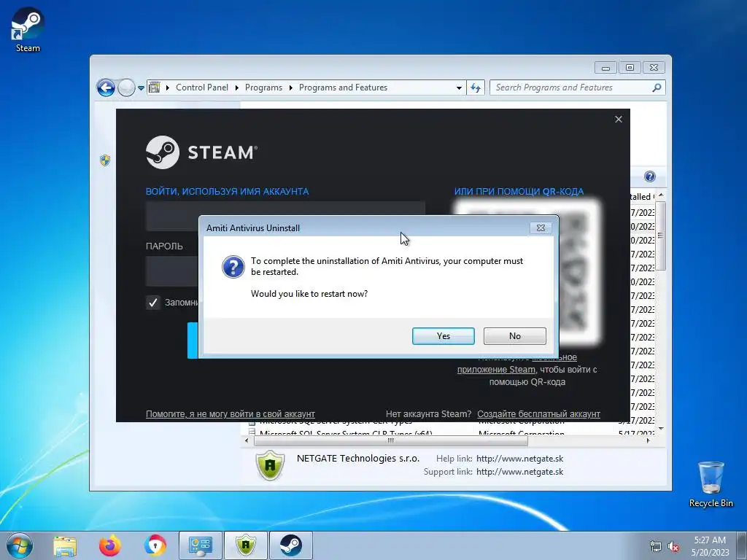Image resolution: width=747 pixels, height=560 pixels.
Task: Close the Steam login window
Action: 619,119
